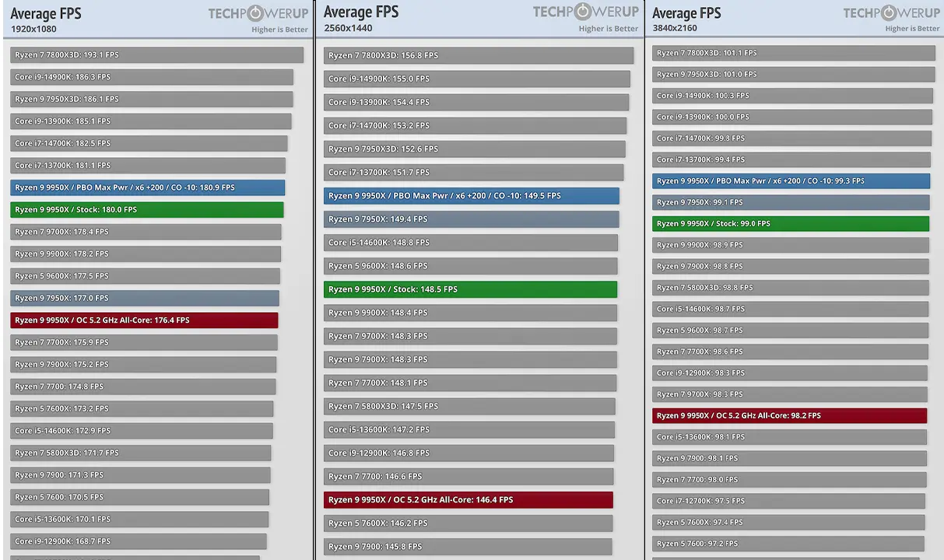This screenshot has height=560, width=944.
Task: Select the blue PBO Max Pwr bar at 2560x1440
Action: click(x=471, y=196)
